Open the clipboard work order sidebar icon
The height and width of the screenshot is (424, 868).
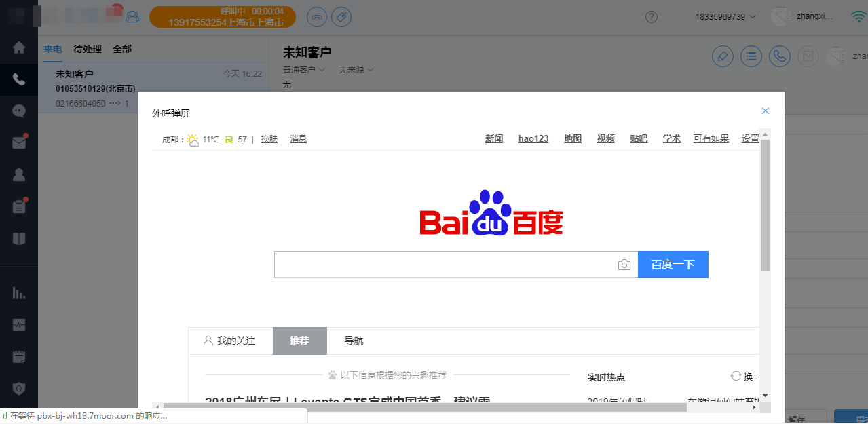(19, 207)
